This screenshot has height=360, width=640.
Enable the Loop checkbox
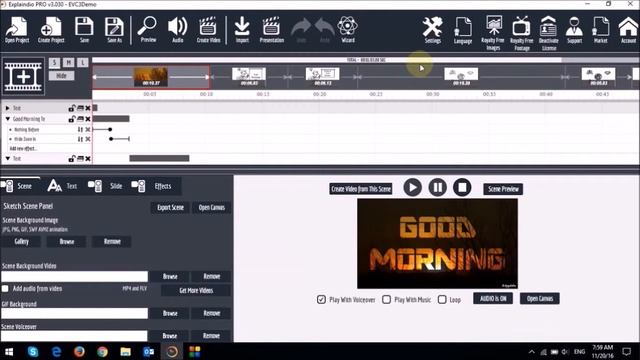point(442,300)
